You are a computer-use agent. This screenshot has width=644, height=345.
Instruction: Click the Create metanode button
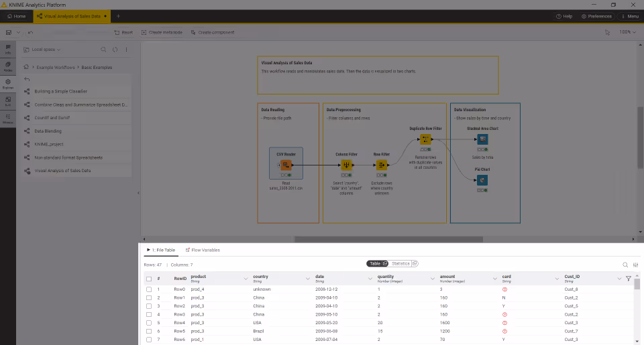[161, 32]
